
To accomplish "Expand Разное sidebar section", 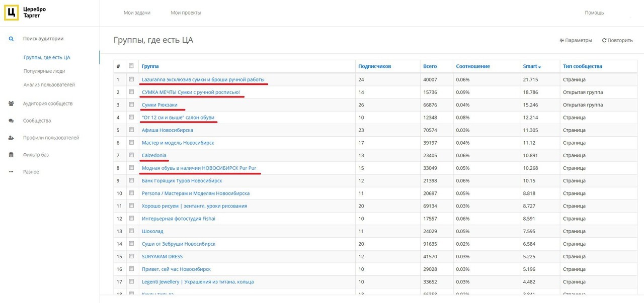I will 31,172.
